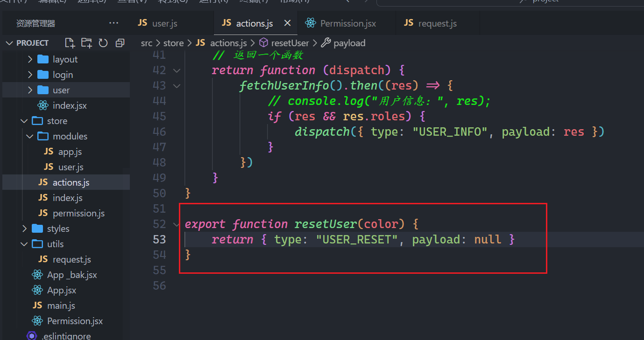644x340 pixels.
Task: Switch to the request.js editor tab
Action: [x=438, y=23]
